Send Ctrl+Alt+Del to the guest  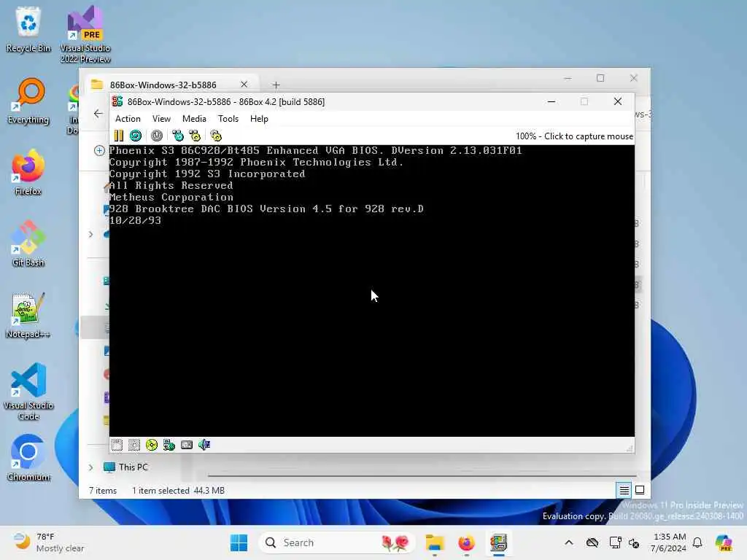tap(178, 136)
